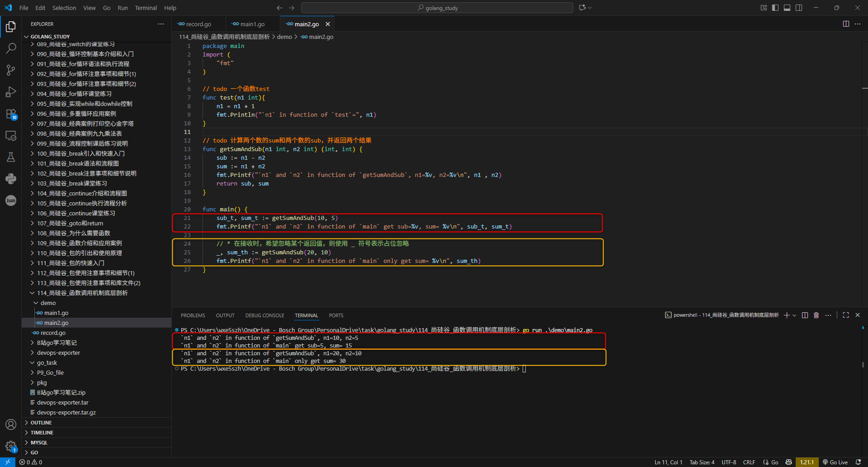The height and width of the screenshot is (467, 868).
Task: Open the Accounts icon in activity bar
Action: point(11,424)
